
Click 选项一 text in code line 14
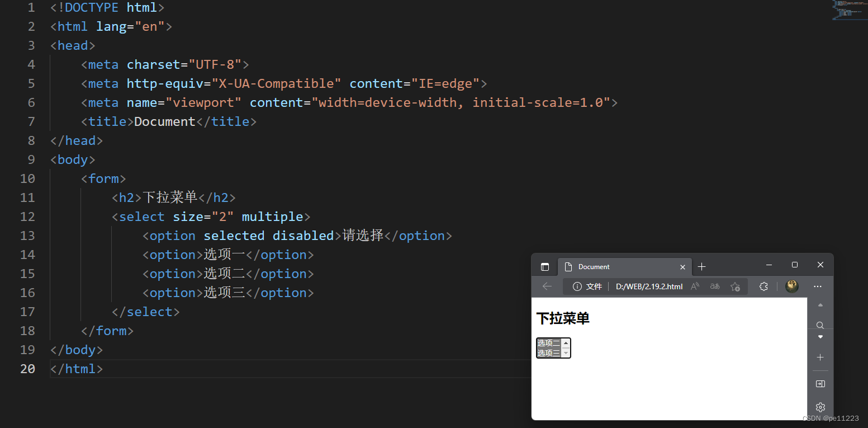click(224, 255)
